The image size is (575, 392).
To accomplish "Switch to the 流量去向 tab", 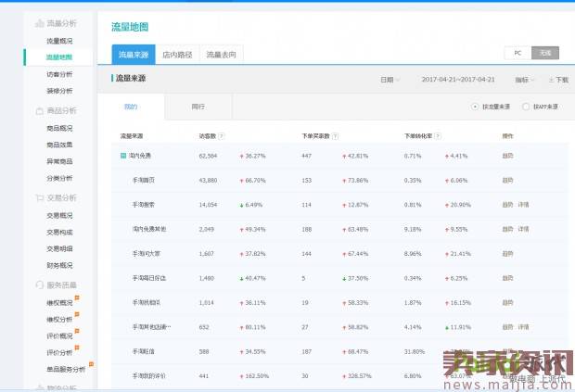I will [x=221, y=55].
